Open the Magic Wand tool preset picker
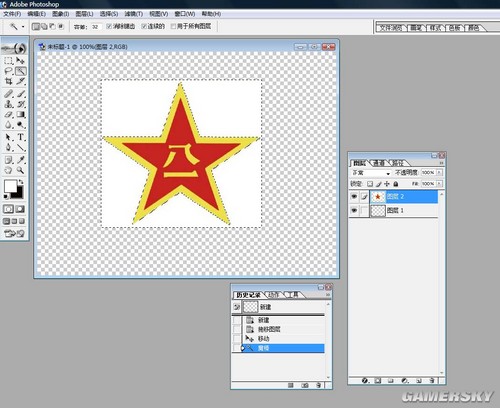Image resolution: width=500 pixels, height=408 pixels. (x=23, y=27)
